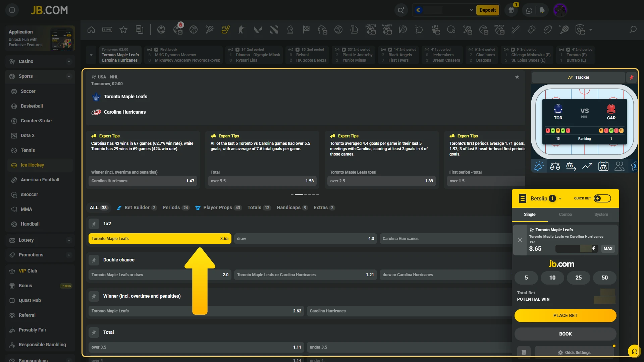
Task: Select the baseball bat icon
Action: pyautogui.click(x=516, y=30)
